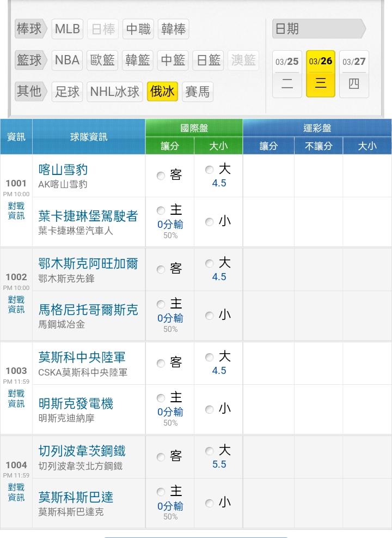
Task: Switch to date 03/26 Wednesday
Action: click(320, 74)
